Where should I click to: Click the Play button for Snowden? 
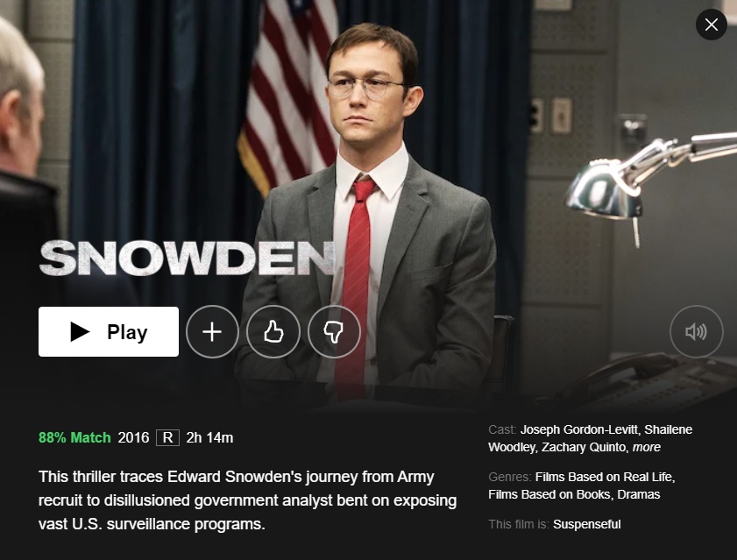pos(109,331)
